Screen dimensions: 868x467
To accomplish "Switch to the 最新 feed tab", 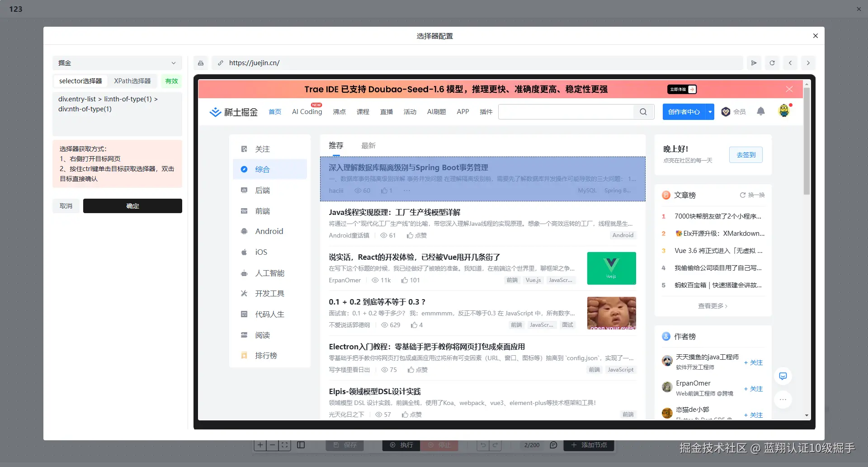I will 368,146.
